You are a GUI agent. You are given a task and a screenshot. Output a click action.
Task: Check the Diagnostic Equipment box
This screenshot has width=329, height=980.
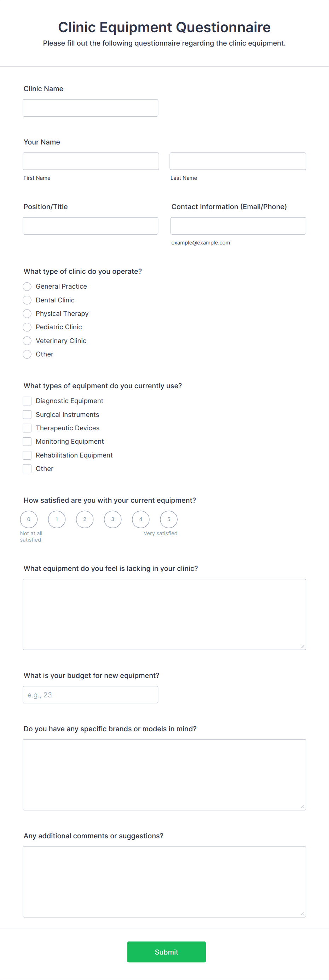pos(27,401)
